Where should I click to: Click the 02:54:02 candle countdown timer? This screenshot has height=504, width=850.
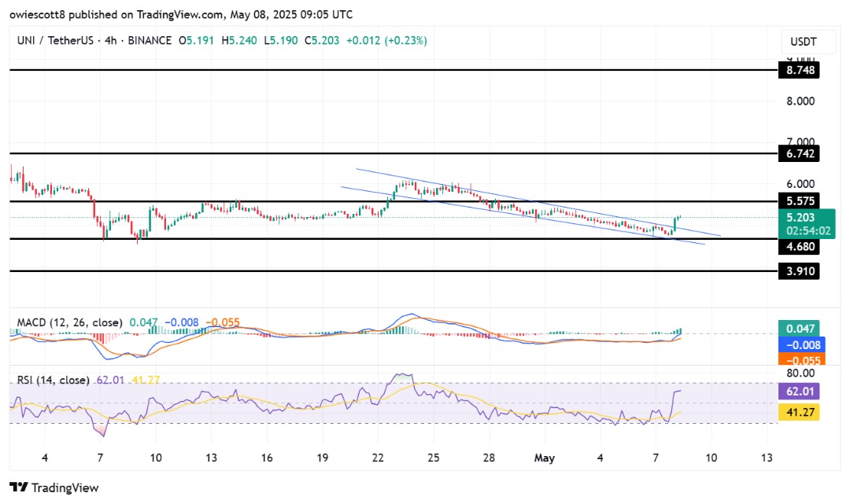[798, 231]
